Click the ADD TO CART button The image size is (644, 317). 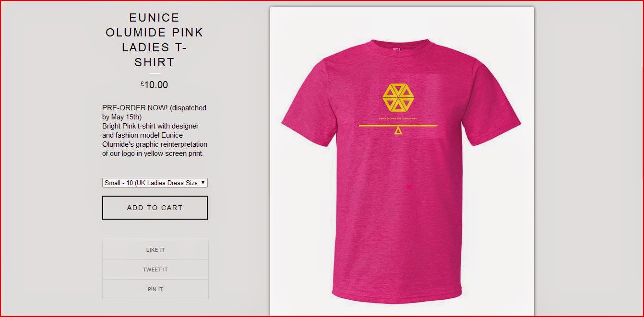coord(155,208)
